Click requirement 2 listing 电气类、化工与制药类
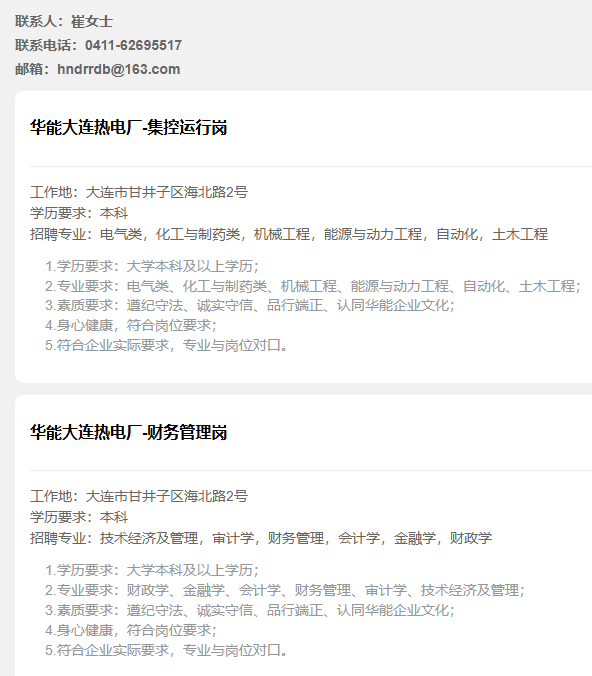The height and width of the screenshot is (676, 592). pyautogui.click(x=313, y=286)
